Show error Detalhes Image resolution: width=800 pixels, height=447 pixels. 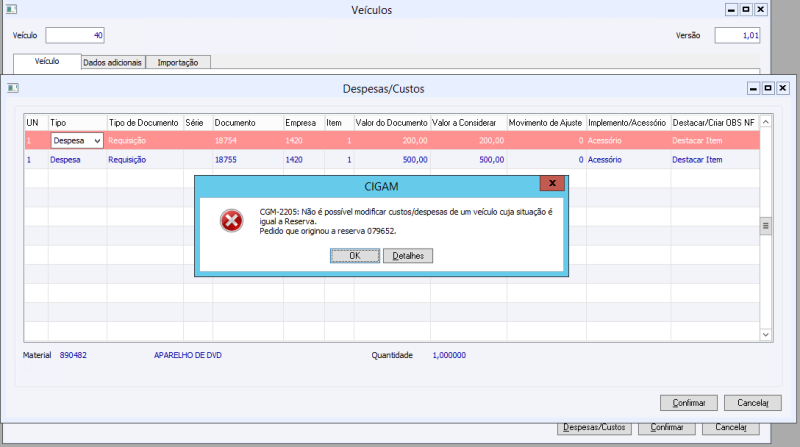408,256
